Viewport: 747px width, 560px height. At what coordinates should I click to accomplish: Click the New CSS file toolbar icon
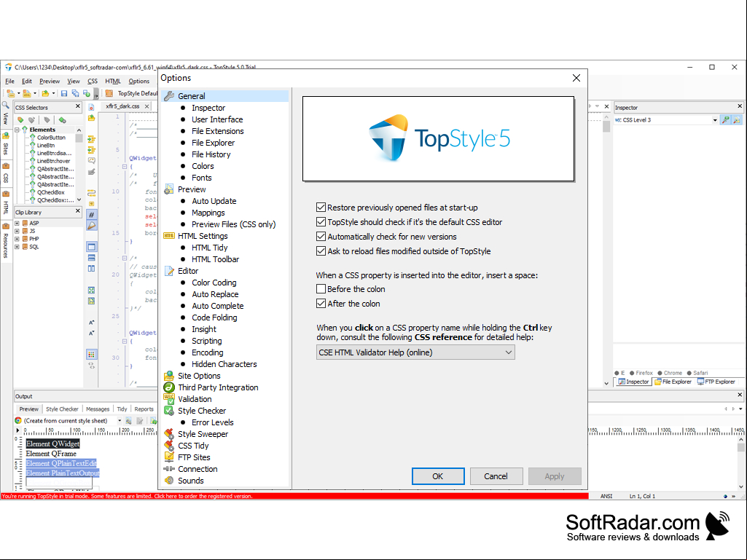[10, 93]
